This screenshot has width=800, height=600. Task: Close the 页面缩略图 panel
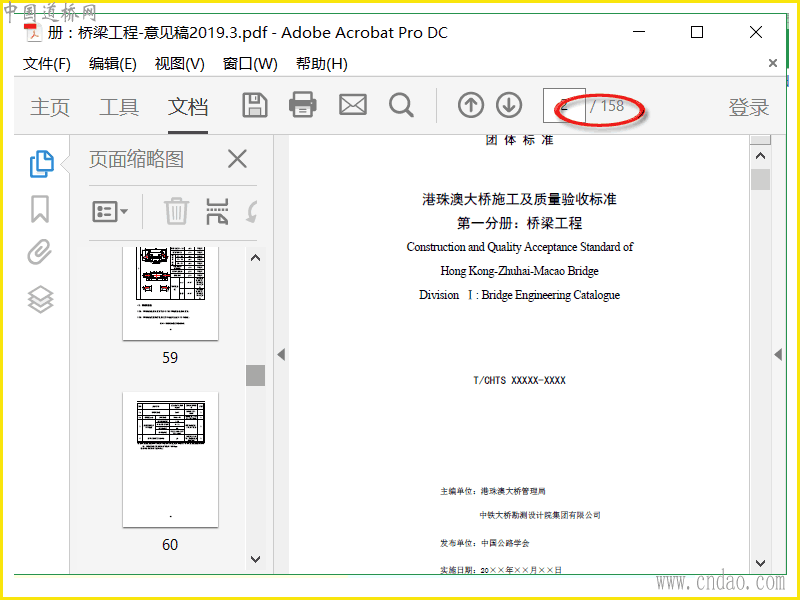pyautogui.click(x=237, y=159)
